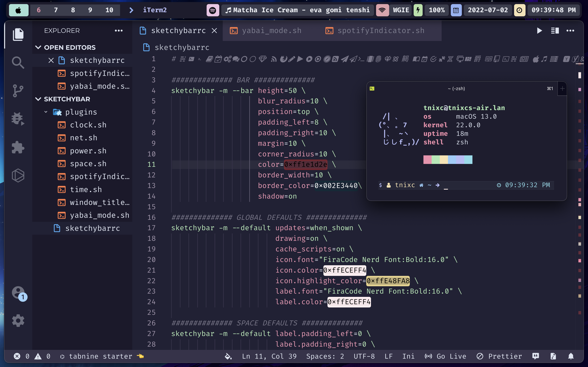Collapse the plugins folder
This screenshot has width=588, height=367.
click(46, 112)
